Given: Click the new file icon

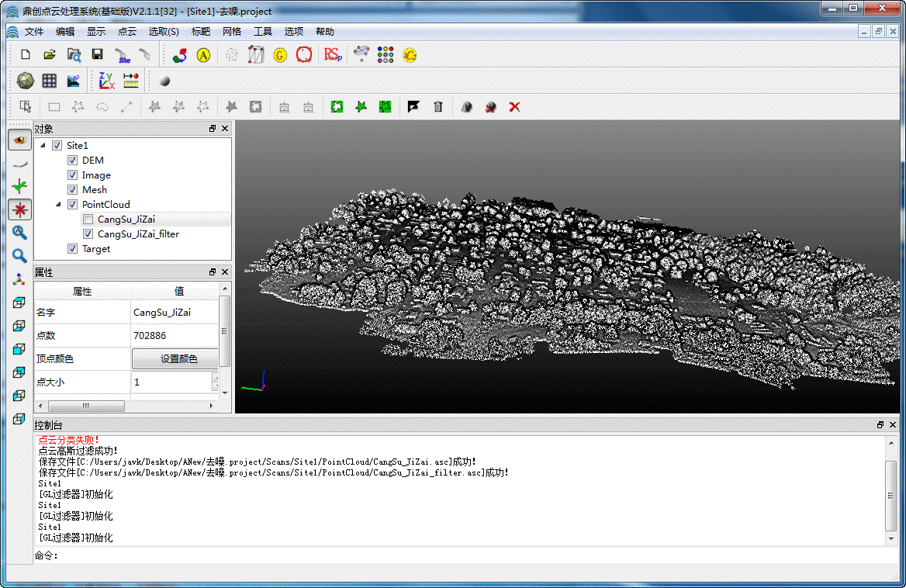Looking at the screenshot, I should point(26,55).
